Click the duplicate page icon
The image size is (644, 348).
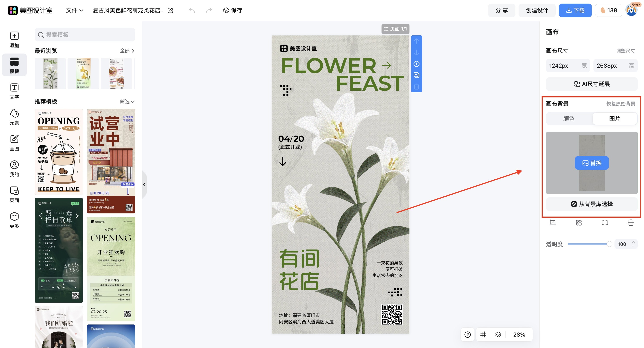click(416, 75)
